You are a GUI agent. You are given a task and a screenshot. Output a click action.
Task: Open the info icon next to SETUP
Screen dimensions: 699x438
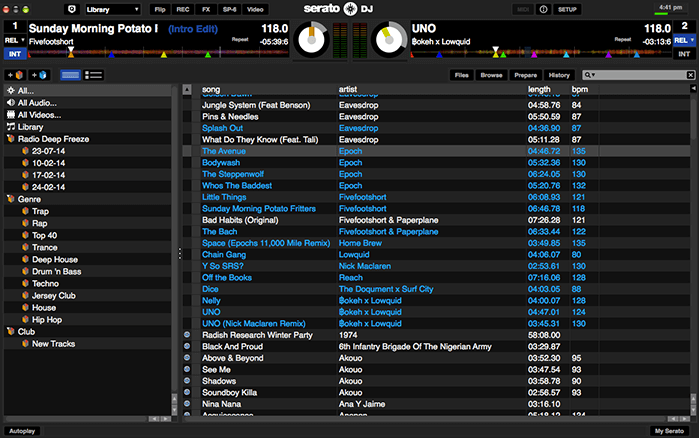pos(543,9)
